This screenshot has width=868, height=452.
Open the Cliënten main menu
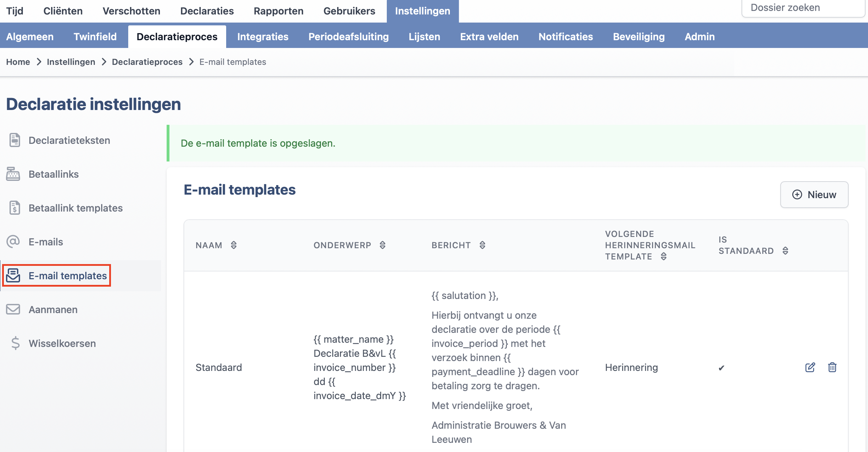(63, 11)
